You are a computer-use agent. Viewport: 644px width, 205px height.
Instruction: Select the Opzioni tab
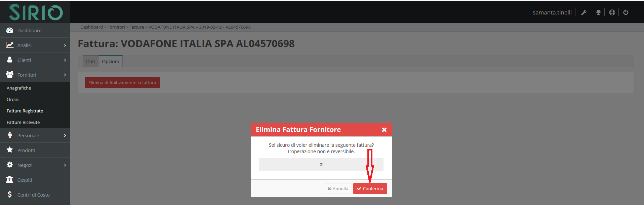110,61
